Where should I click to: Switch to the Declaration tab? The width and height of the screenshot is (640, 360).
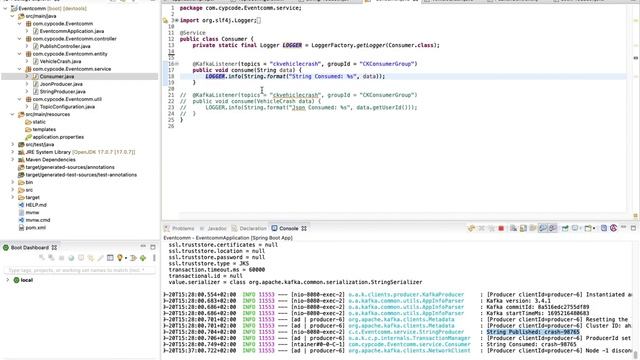click(249, 228)
